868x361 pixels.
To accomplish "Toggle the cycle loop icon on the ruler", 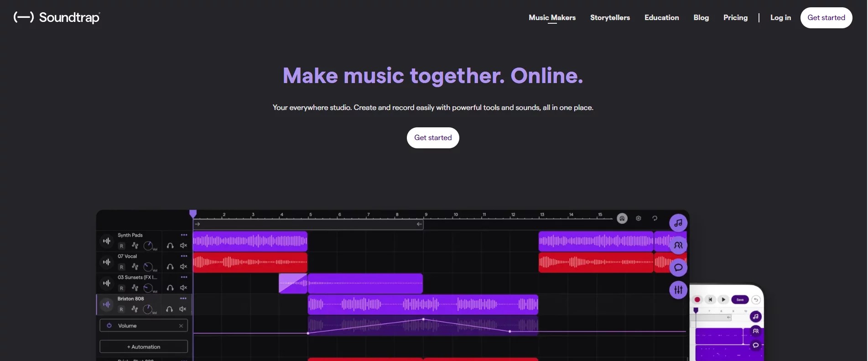I will [655, 218].
